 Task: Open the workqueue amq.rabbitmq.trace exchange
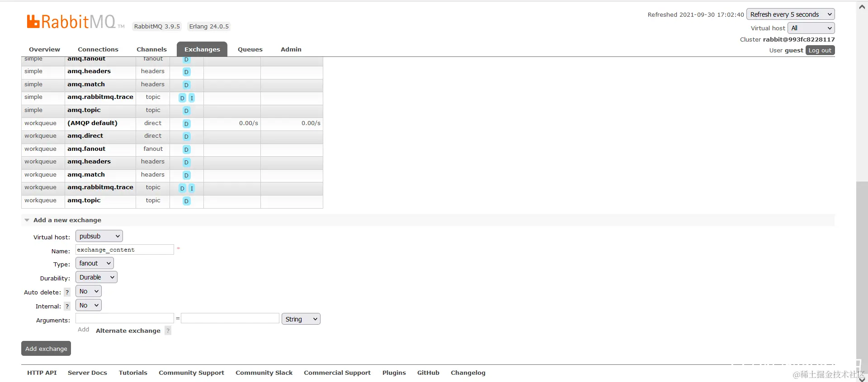[x=100, y=187]
